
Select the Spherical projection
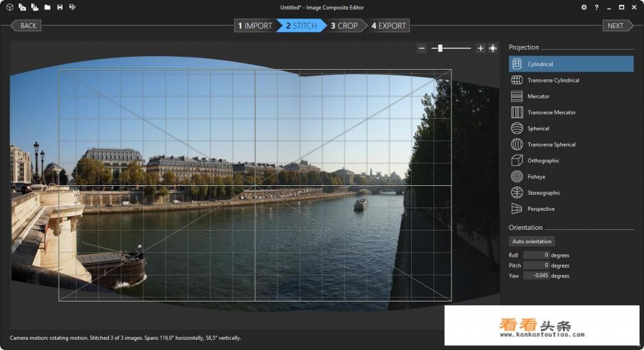[538, 128]
